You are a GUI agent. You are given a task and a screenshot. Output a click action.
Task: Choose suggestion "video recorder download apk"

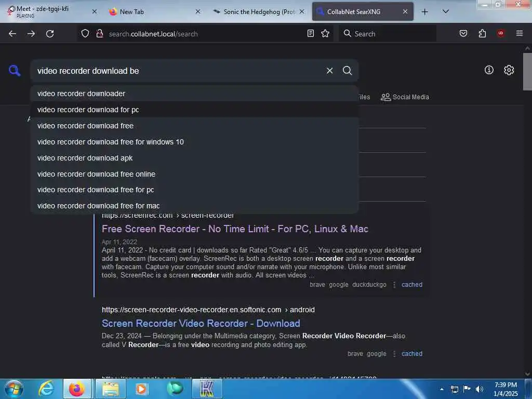tap(194, 158)
